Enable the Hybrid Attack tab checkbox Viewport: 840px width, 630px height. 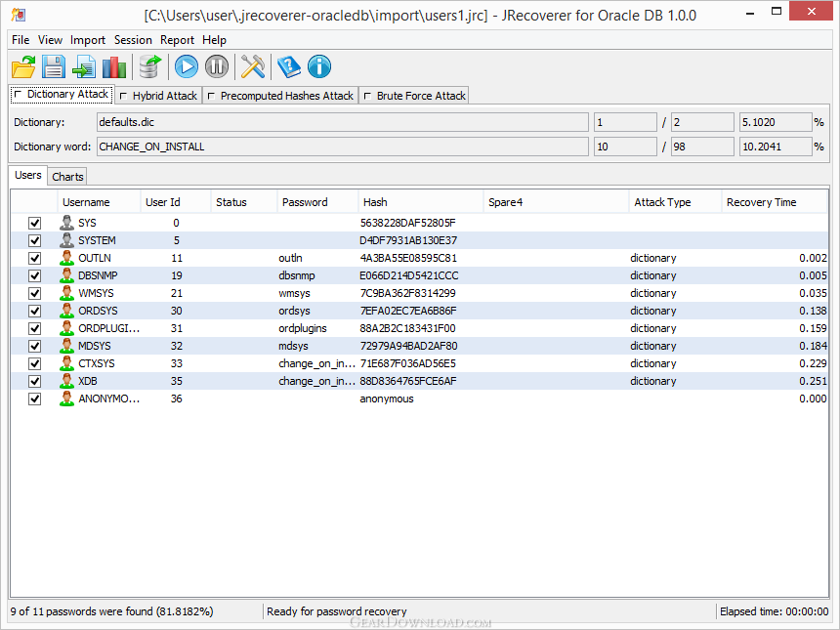(x=123, y=96)
